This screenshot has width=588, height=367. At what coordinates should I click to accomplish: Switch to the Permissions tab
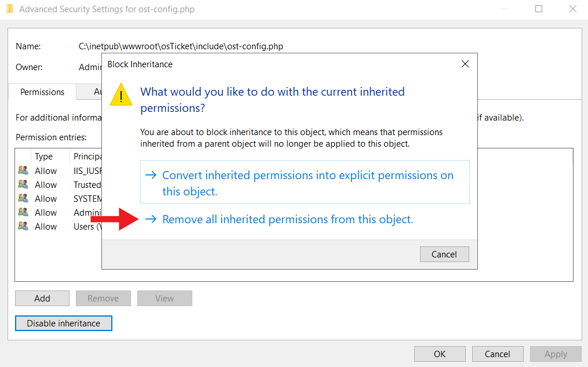click(x=42, y=92)
